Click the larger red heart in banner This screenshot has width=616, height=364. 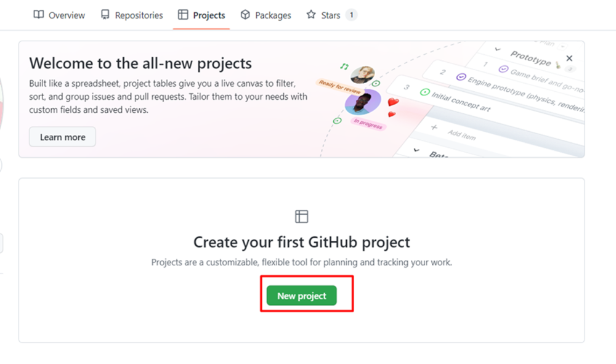tap(393, 102)
